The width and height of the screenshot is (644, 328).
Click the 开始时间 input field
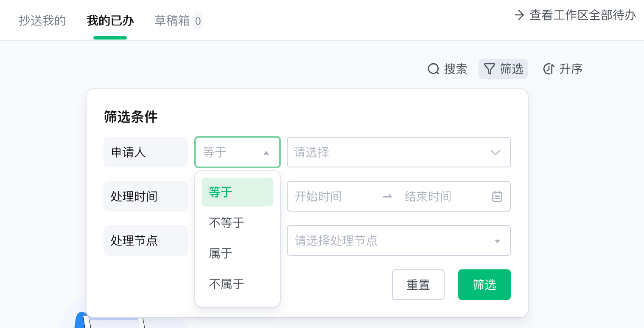(333, 196)
